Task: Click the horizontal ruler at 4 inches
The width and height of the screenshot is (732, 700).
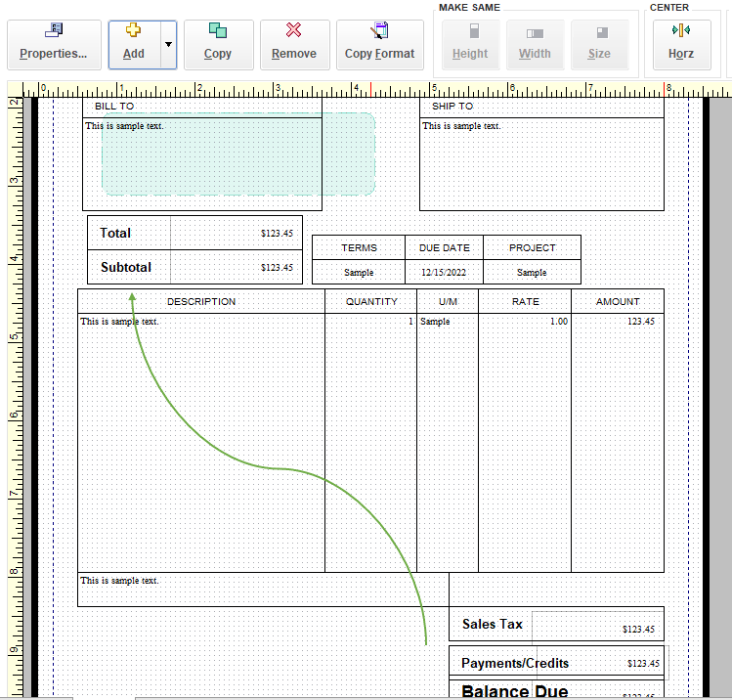Action: 356,89
